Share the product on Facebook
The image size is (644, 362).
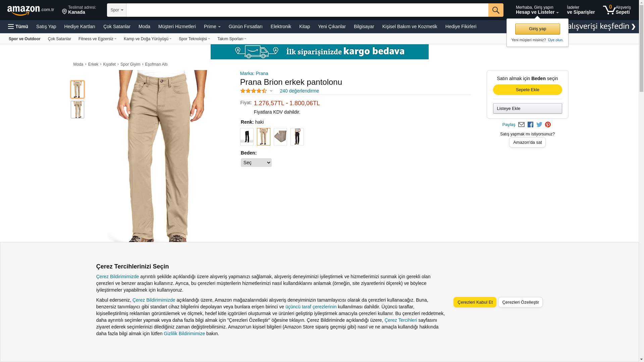pos(530,125)
